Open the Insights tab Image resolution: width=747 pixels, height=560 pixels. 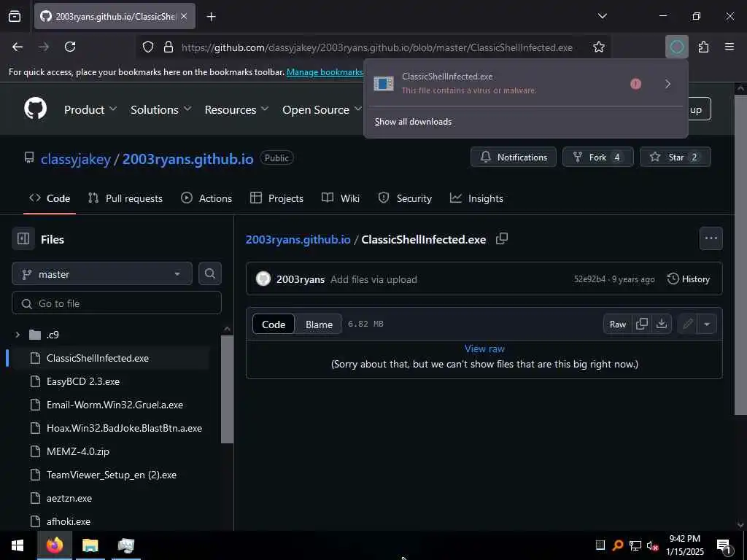(x=476, y=198)
